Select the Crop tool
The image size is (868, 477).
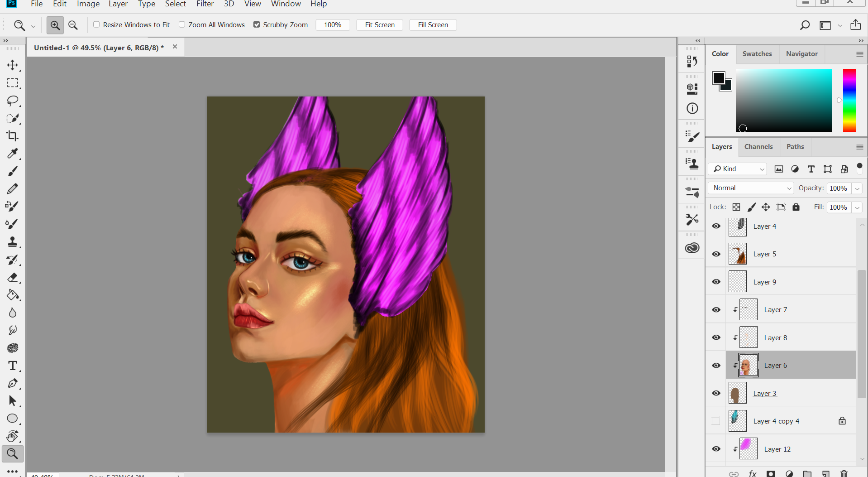pos(13,136)
